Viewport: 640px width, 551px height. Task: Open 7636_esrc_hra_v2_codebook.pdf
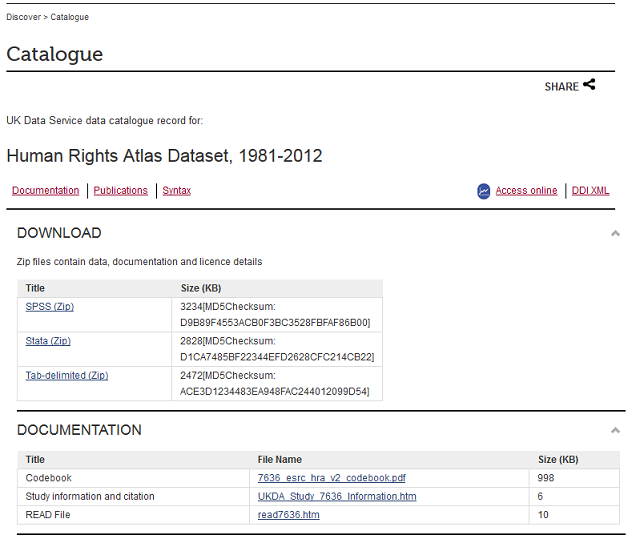tap(331, 478)
